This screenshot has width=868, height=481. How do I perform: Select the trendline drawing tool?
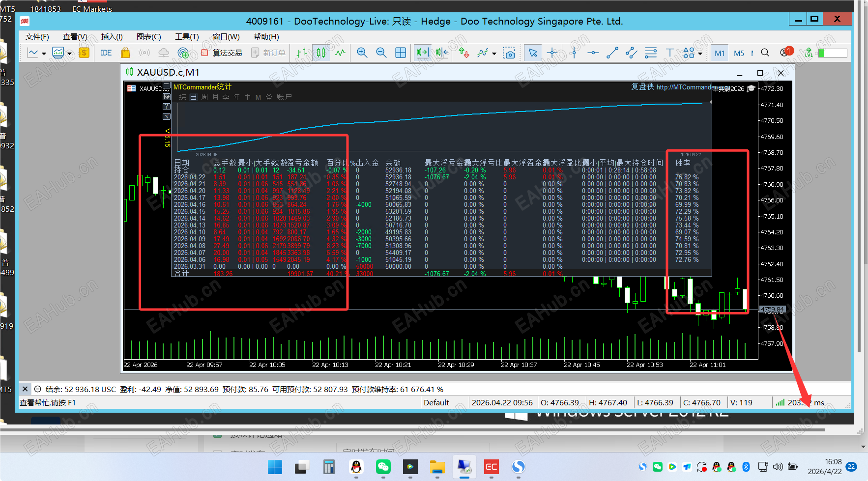point(612,53)
